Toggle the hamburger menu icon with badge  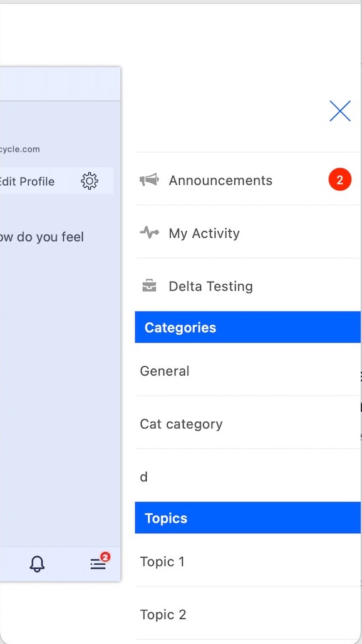100,561
